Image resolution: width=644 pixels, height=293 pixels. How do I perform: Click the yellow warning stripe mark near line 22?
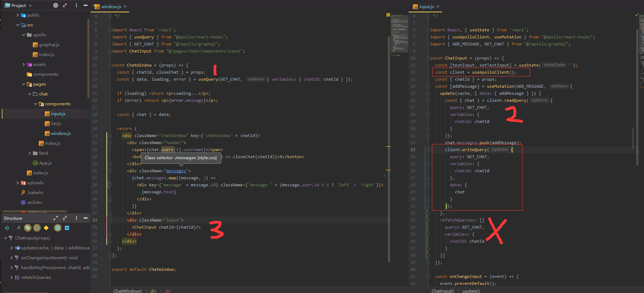[x=388, y=146]
